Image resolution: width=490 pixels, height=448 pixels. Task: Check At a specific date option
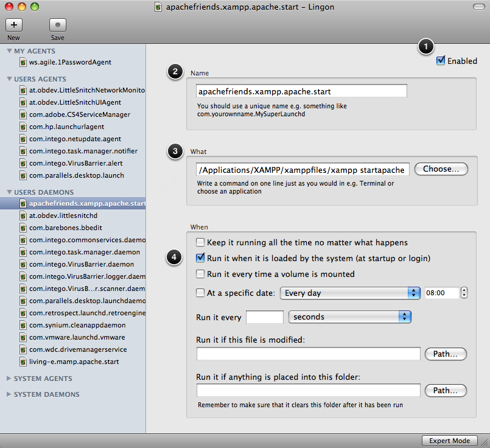pyautogui.click(x=200, y=293)
